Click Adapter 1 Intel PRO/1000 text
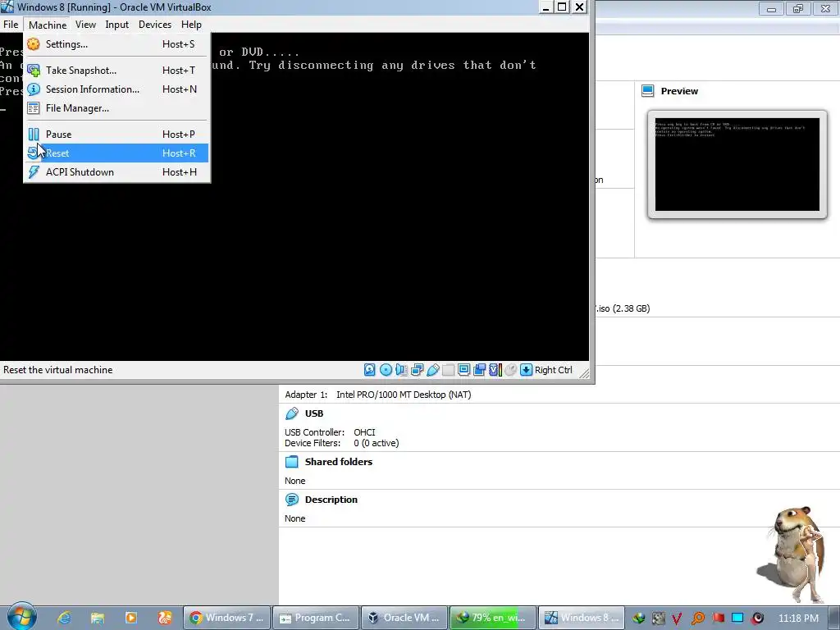840x630 pixels. (x=377, y=395)
